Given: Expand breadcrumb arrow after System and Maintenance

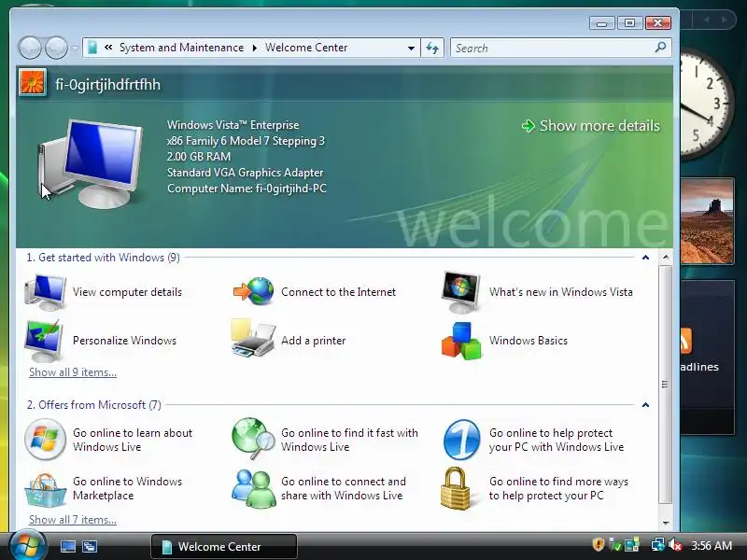Looking at the screenshot, I should point(254,49).
